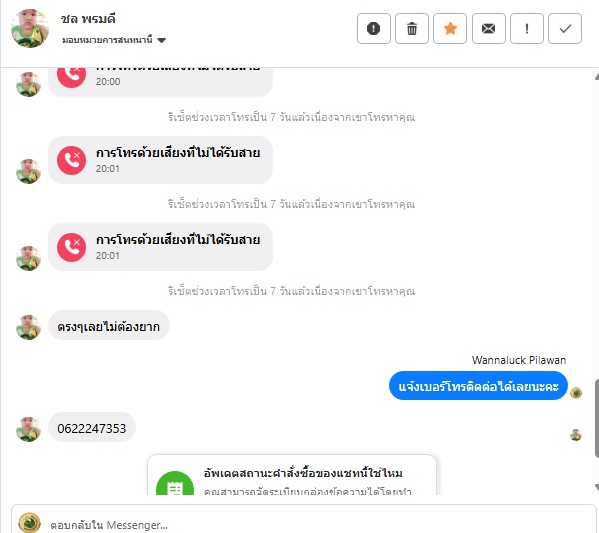Screen dimensions: 599x533
Task: Click the green order status note icon
Action: tap(175, 484)
